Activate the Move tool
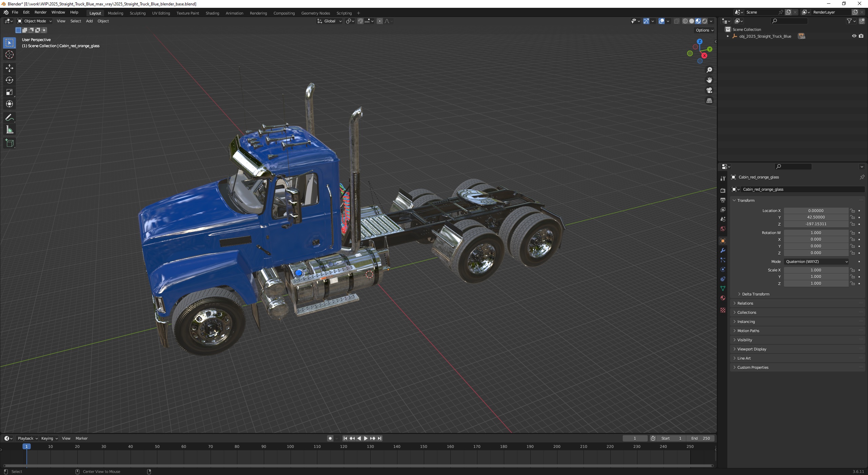868x475 pixels. tap(9, 68)
